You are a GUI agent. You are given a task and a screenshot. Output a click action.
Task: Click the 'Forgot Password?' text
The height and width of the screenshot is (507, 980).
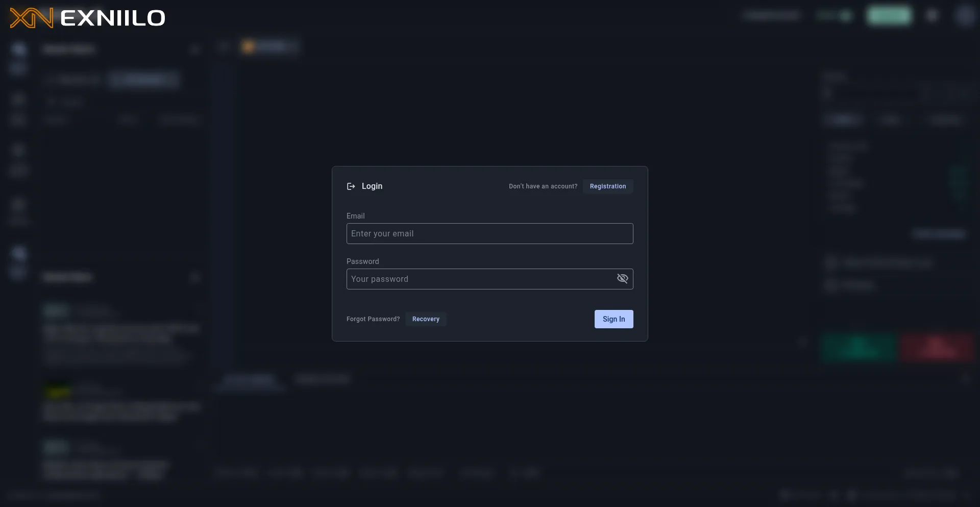click(x=373, y=319)
